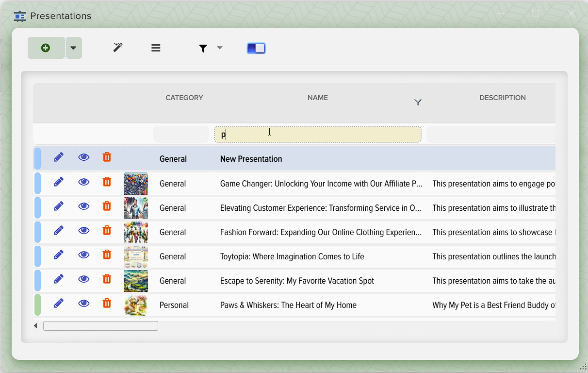Select 'Fashion Forward: Expanding Our Online' name cell

coord(321,232)
